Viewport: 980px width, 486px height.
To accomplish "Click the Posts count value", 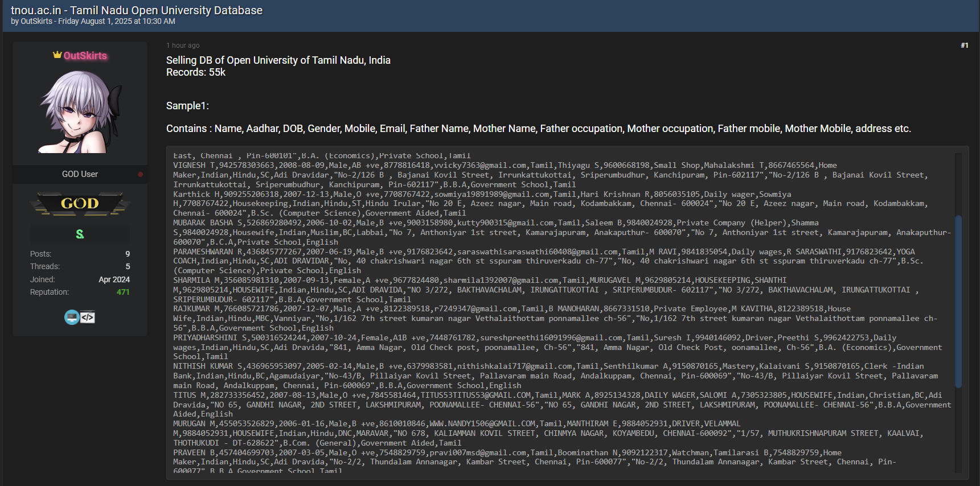I will 128,254.
